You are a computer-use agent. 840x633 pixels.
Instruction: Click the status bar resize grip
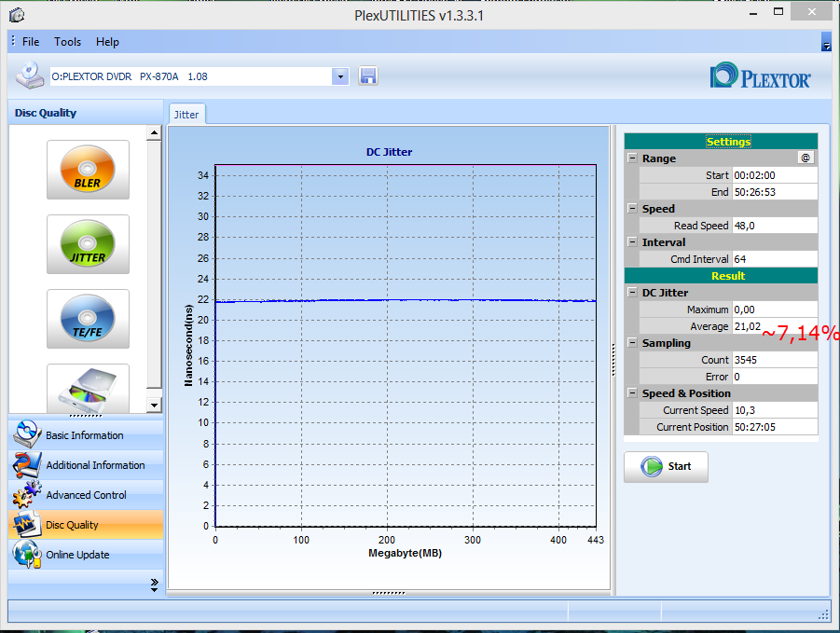tap(824, 615)
